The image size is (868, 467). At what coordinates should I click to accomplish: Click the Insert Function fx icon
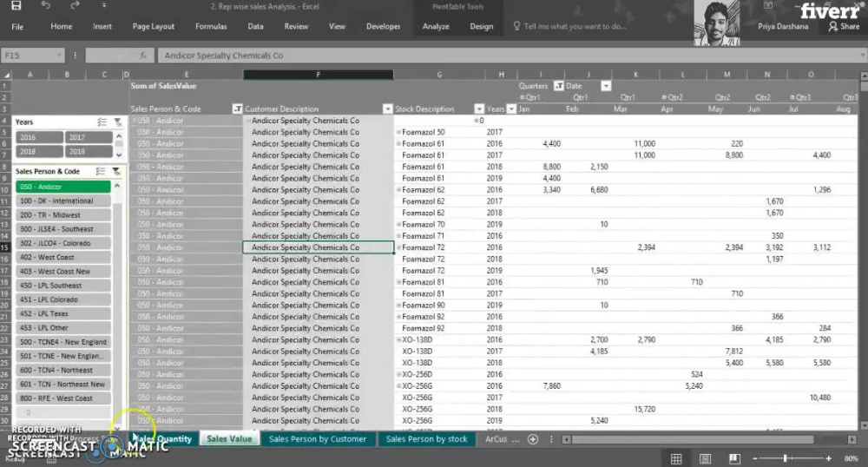point(143,56)
